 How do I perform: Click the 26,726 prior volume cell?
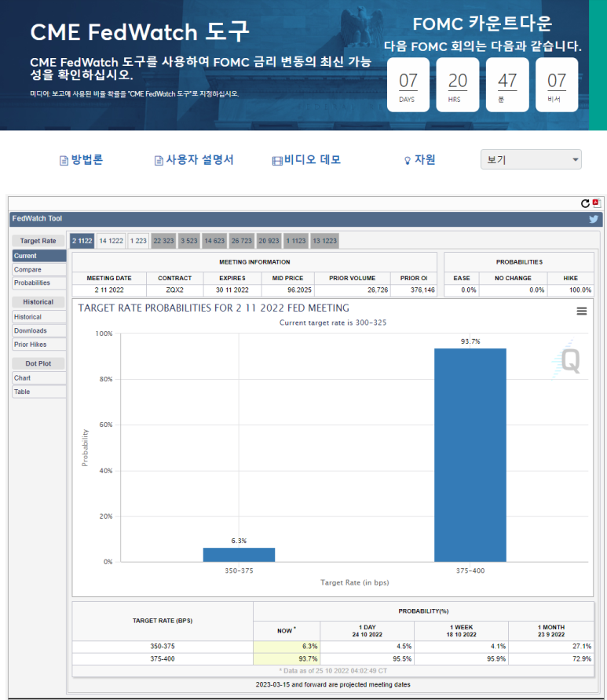pos(353,290)
